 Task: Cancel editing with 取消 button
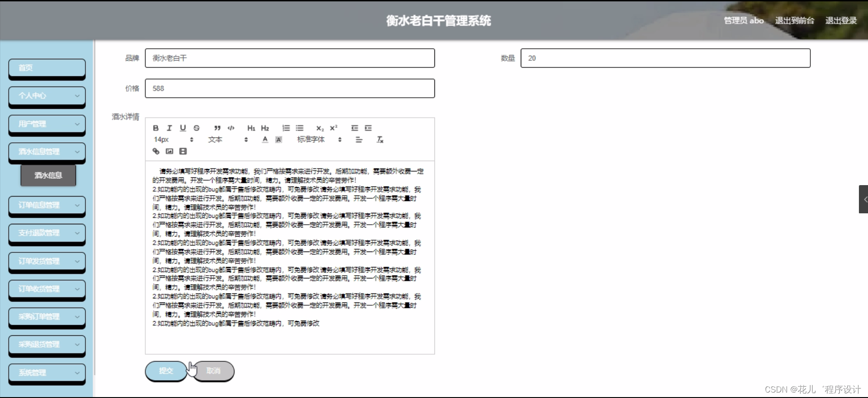pos(214,371)
